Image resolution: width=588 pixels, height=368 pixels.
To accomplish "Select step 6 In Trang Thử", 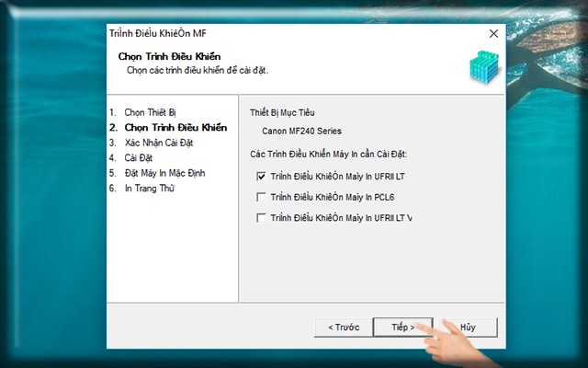I will (141, 188).
